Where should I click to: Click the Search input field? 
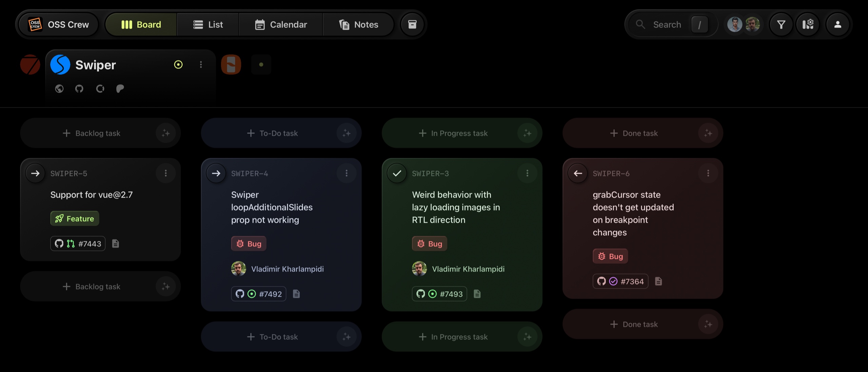coord(667,24)
